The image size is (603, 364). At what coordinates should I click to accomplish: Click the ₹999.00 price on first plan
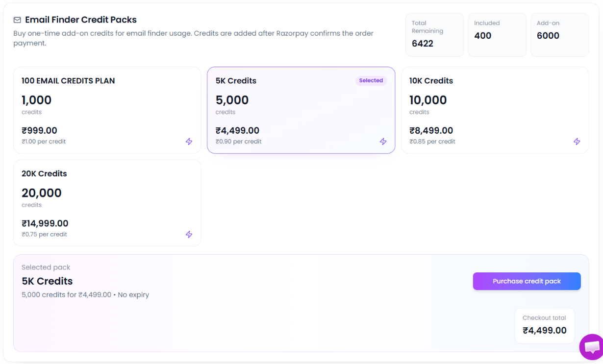(x=39, y=131)
